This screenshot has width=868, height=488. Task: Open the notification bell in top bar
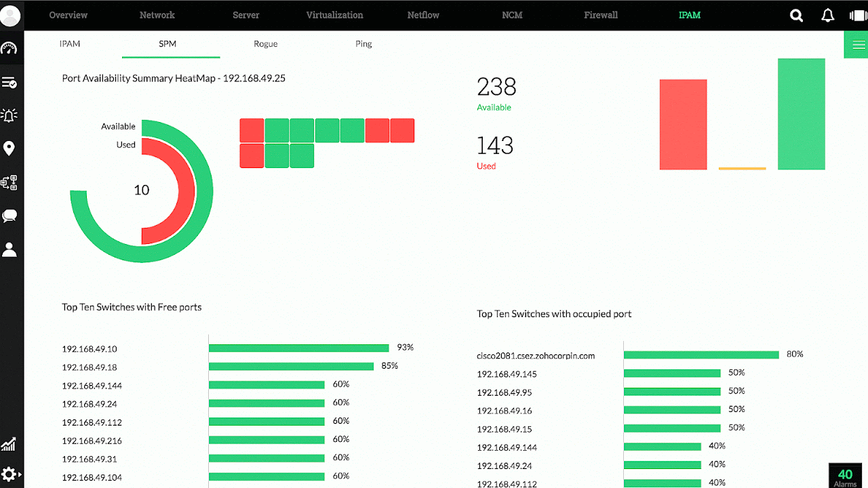pos(827,14)
